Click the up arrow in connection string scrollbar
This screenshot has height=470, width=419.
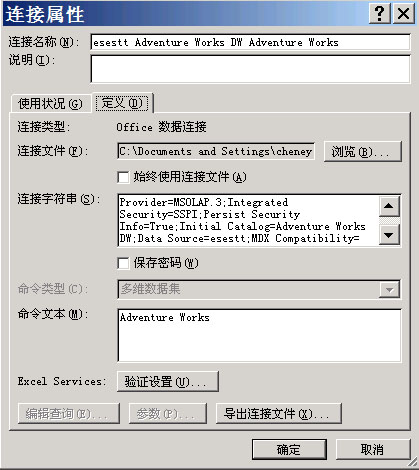pyautogui.click(x=389, y=206)
